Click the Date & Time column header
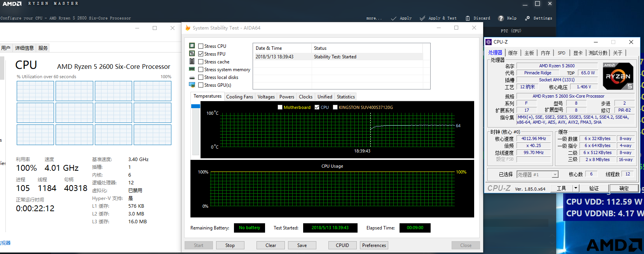 (x=282, y=48)
